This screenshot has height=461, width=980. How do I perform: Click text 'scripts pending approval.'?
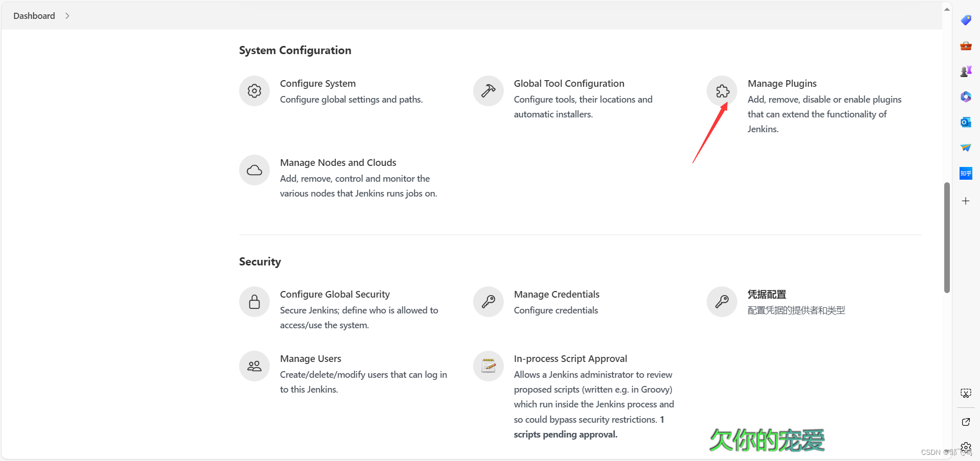tap(566, 434)
